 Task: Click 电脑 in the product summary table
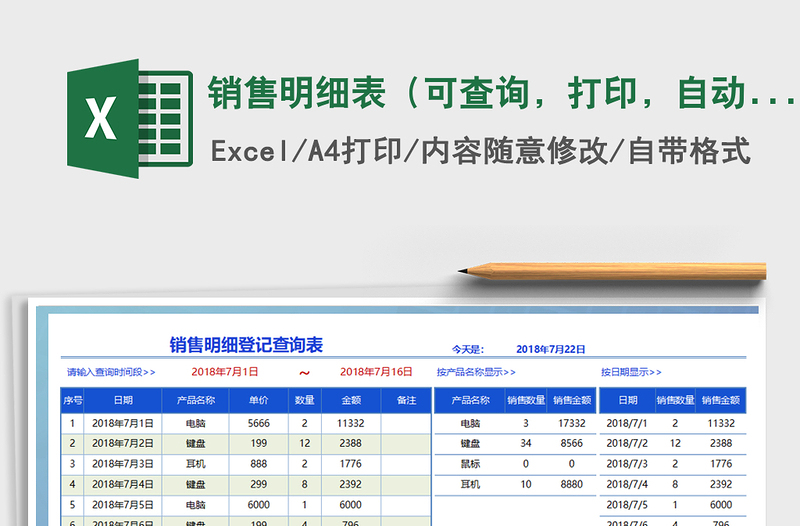[470, 423]
